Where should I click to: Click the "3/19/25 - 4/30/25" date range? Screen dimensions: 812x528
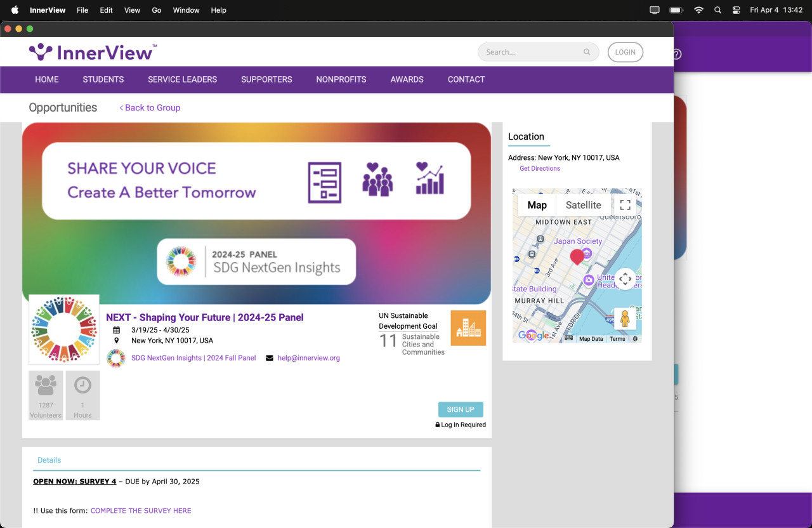click(x=160, y=330)
